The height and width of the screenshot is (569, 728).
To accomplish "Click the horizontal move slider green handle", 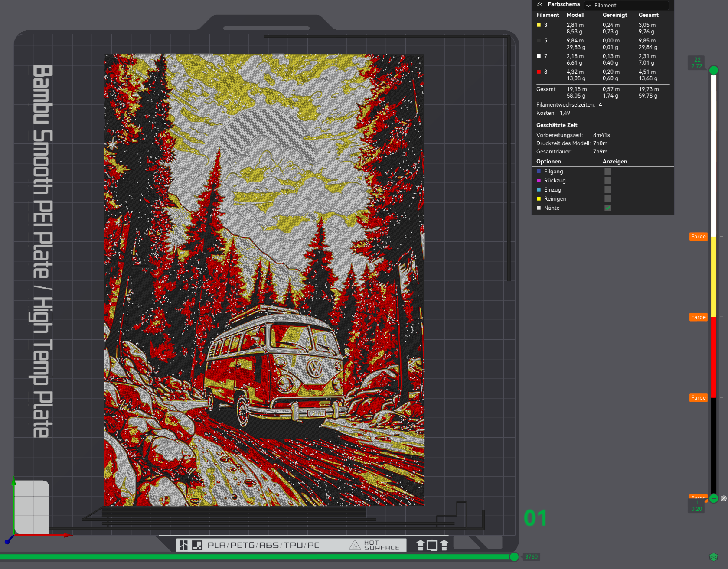I will click(x=514, y=557).
